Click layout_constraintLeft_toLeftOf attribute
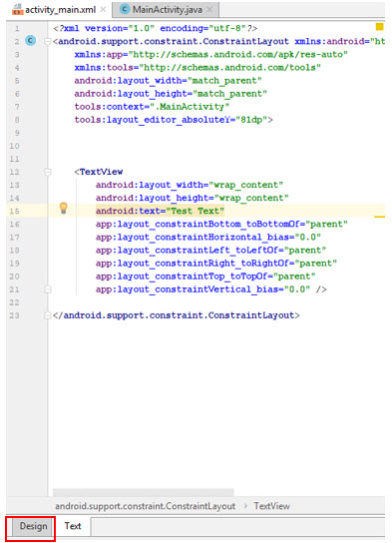 211,250
